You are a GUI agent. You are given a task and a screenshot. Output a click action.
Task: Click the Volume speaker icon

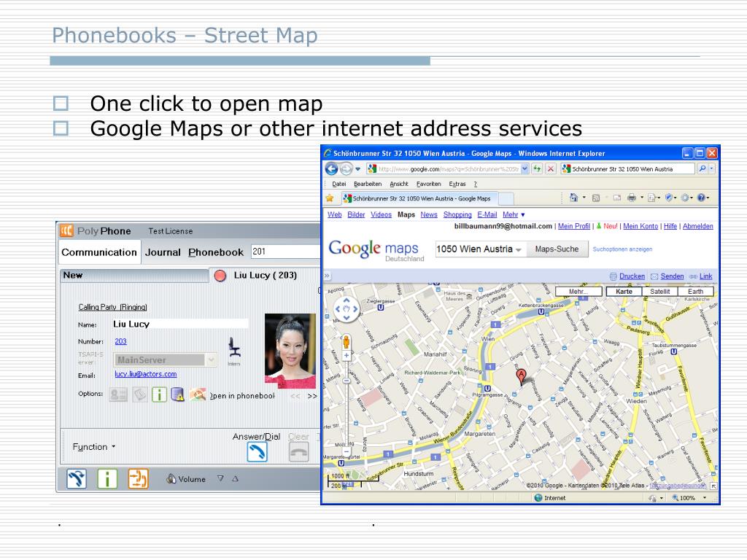171,478
